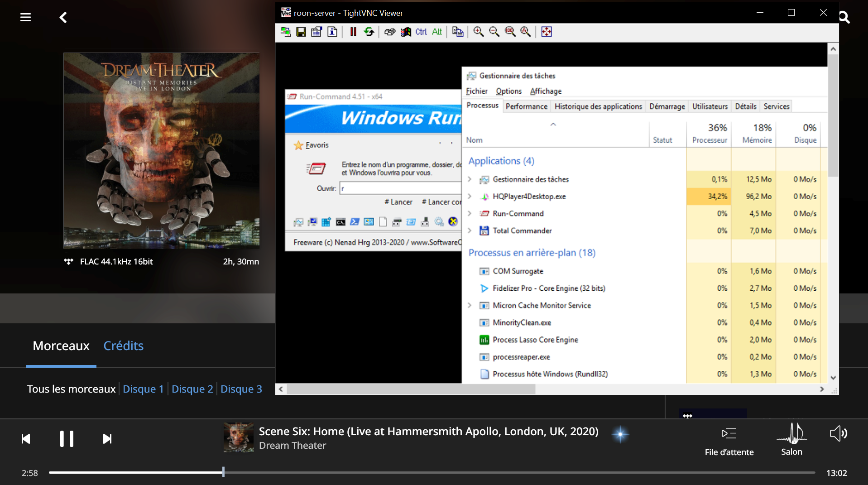Click Run-Command CMD prompt icon
The width and height of the screenshot is (868, 485).
coord(340,222)
